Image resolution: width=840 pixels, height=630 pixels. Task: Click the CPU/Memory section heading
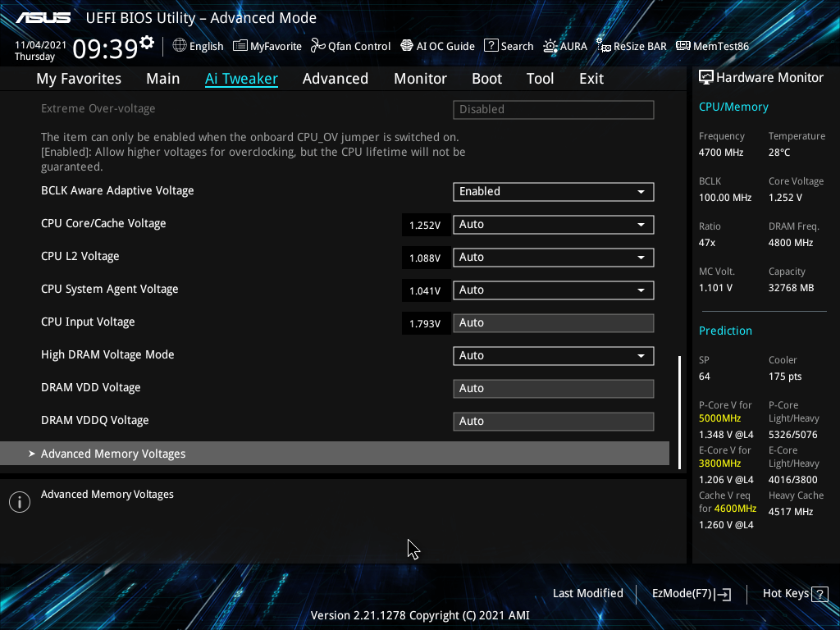click(733, 107)
